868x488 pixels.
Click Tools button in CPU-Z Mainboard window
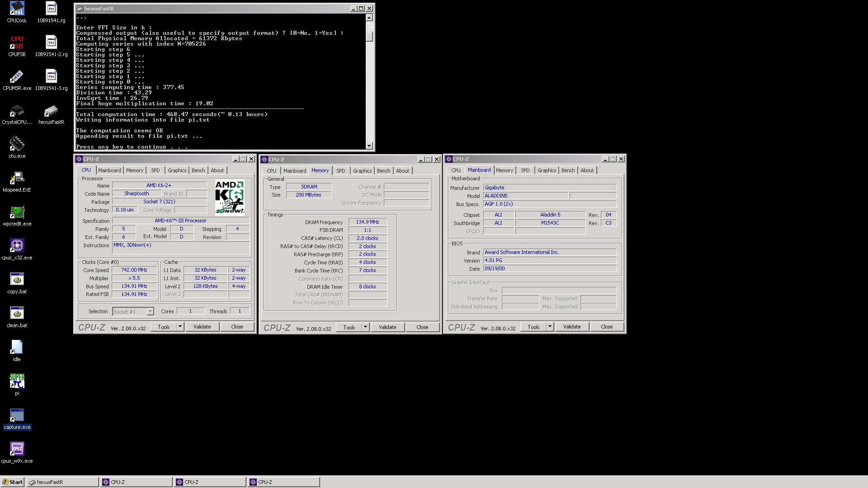coord(533,327)
